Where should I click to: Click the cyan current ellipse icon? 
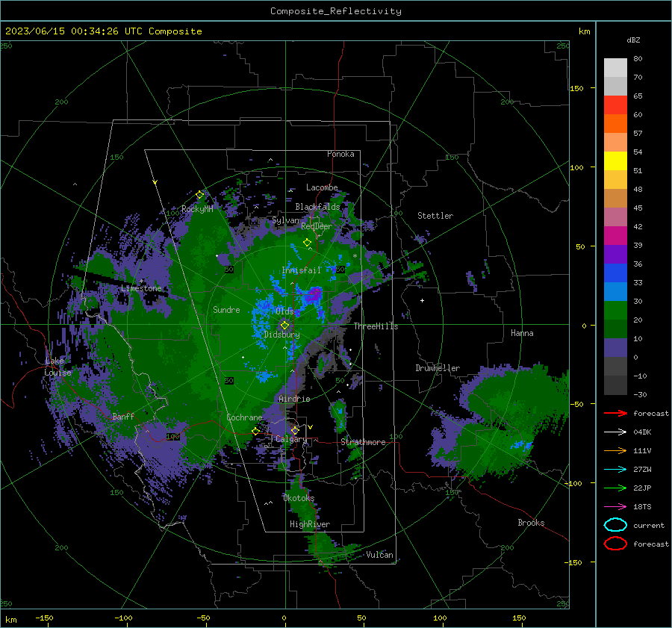(x=615, y=525)
